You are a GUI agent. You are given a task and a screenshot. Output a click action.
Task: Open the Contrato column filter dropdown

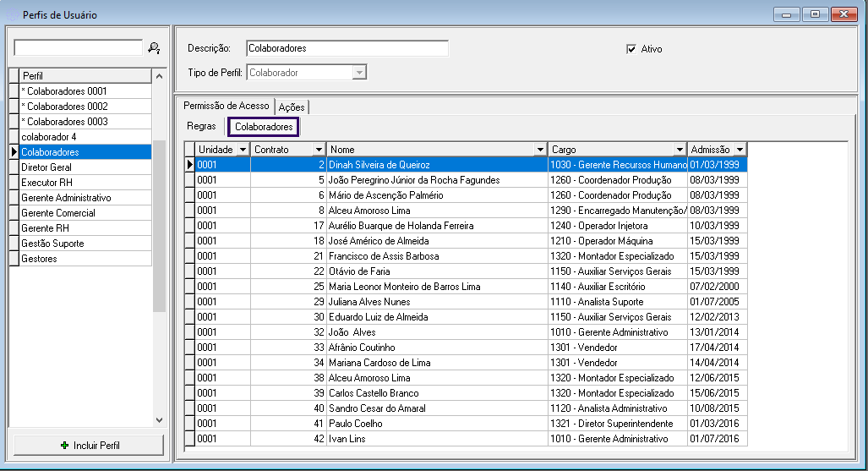tap(319, 150)
